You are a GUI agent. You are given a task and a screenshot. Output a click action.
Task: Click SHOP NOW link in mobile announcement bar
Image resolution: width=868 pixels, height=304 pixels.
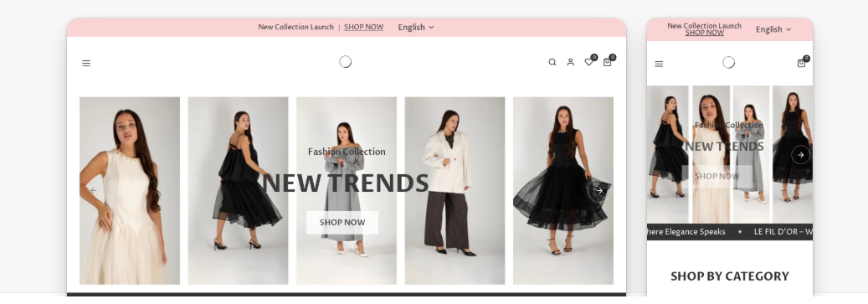(704, 33)
